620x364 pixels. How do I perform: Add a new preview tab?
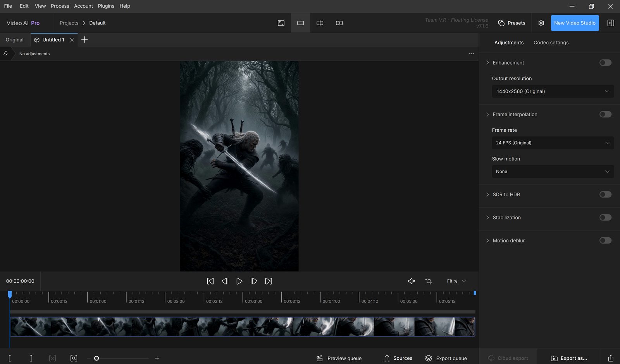click(84, 39)
